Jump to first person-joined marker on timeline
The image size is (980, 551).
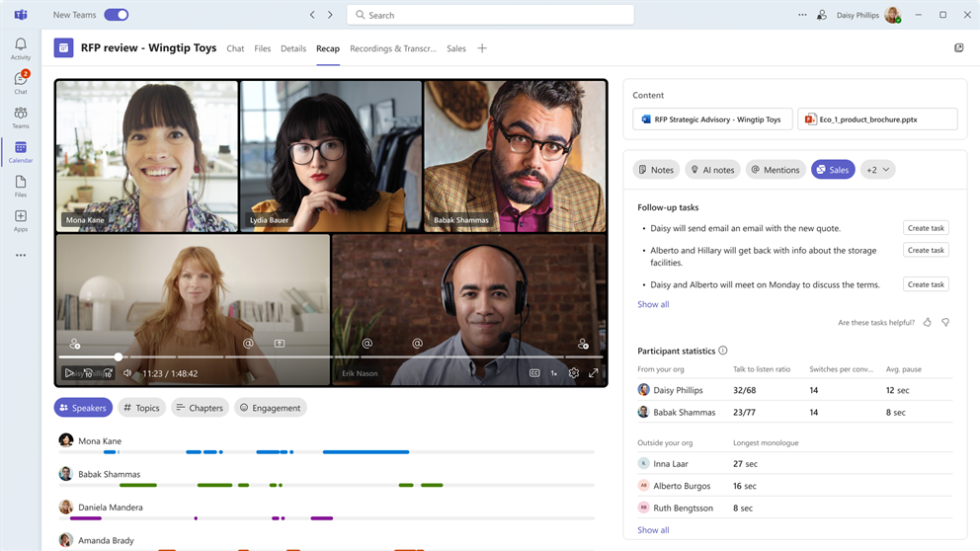point(75,344)
